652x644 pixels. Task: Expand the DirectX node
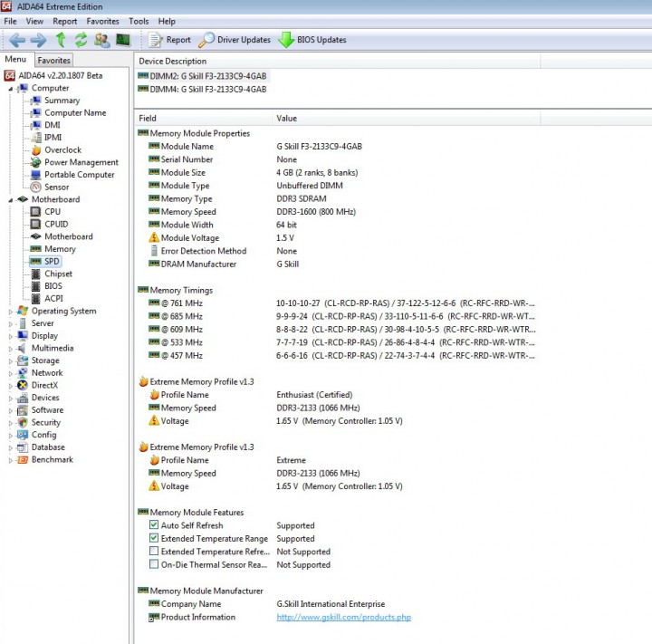tap(11, 386)
